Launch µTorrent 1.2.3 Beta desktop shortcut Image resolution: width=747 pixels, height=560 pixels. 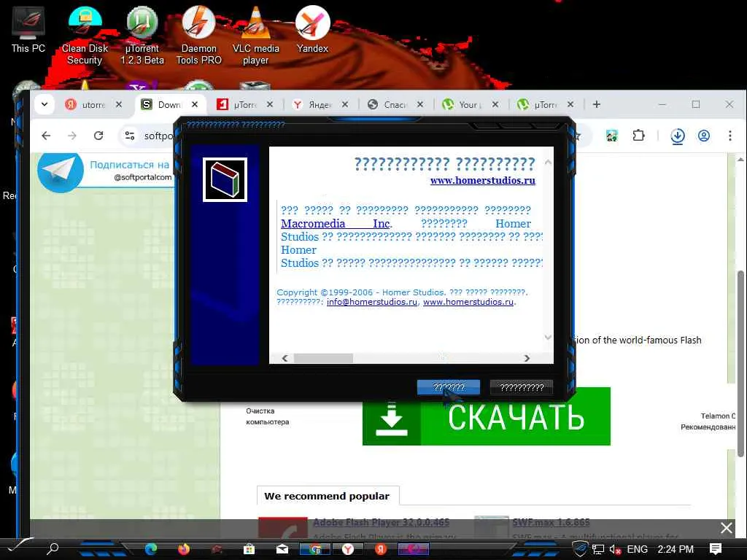tap(142, 34)
